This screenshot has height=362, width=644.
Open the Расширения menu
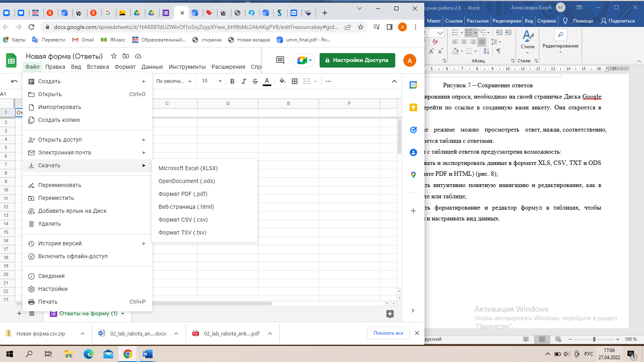[x=228, y=67]
